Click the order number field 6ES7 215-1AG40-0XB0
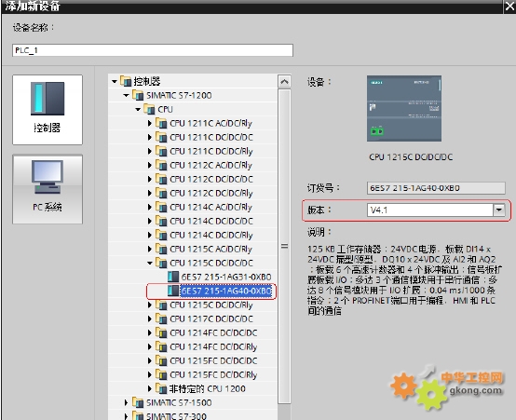The width and height of the screenshot is (516, 420). [436, 188]
